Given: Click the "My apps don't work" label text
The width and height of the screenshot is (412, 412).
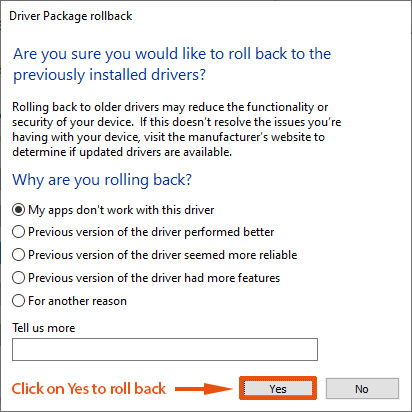Looking at the screenshot, I should (x=121, y=210).
